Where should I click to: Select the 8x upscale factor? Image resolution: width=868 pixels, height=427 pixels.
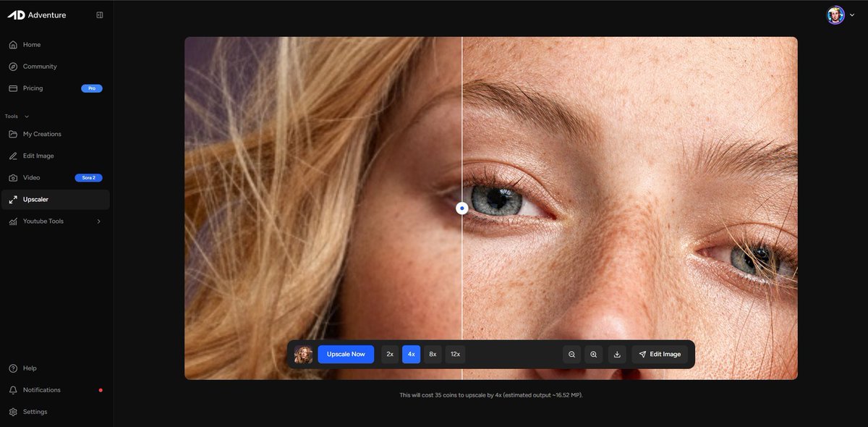[x=433, y=355]
